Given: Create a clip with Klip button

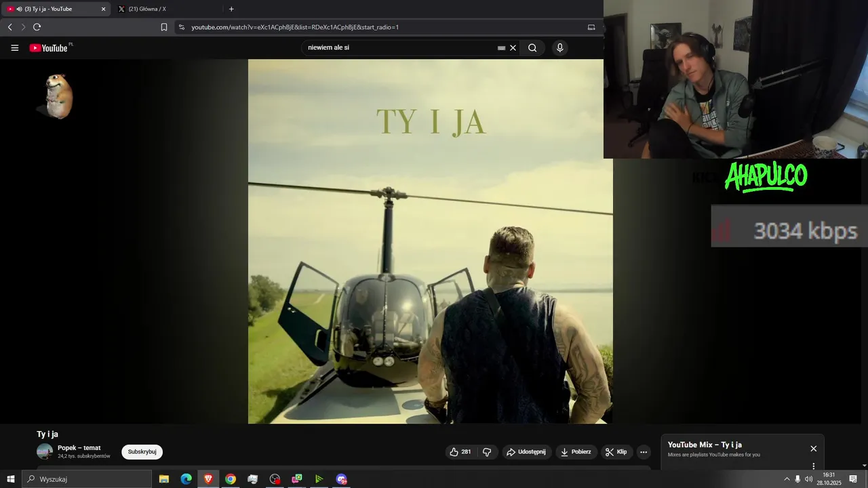Looking at the screenshot, I should click(616, 452).
